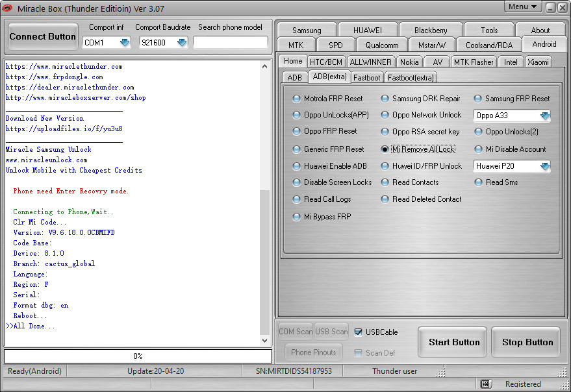This screenshot has height=392, width=571.
Task: Open the ADB sub-tab
Action: coord(295,77)
